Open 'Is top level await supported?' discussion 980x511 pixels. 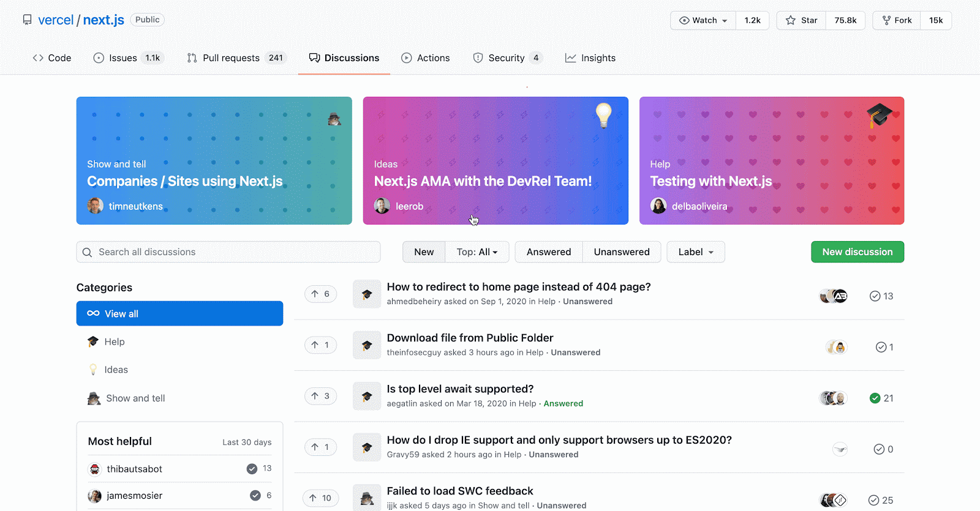pos(460,389)
